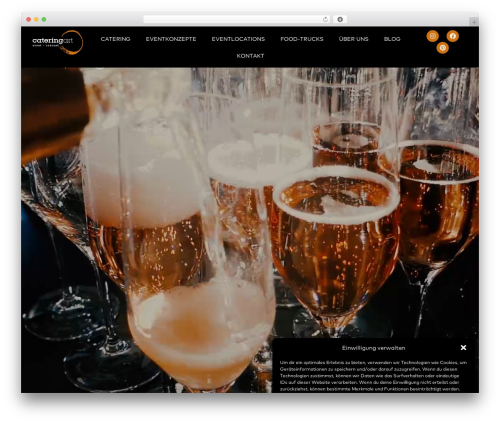
Task: Open the Pinterest social icon
Action: click(x=443, y=48)
